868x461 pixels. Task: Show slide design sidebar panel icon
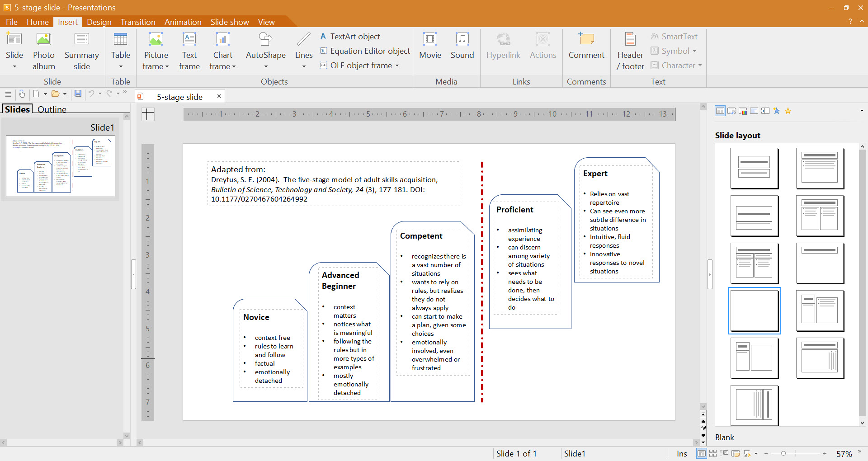click(731, 111)
